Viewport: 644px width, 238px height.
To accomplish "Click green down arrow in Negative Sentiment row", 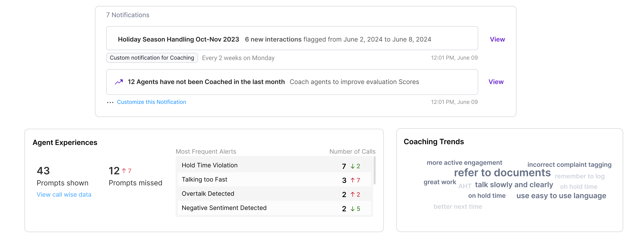I will pos(353,209).
